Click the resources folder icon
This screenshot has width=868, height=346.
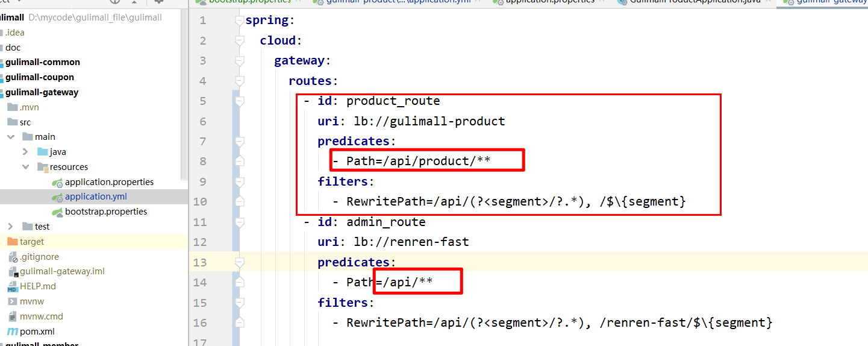coord(42,167)
